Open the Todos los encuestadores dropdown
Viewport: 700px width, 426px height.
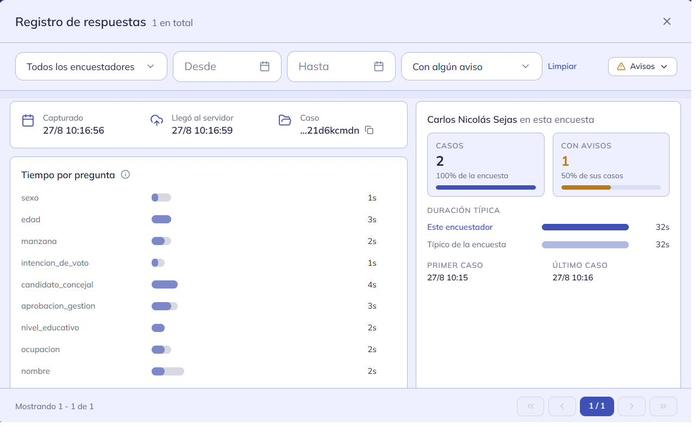pyautogui.click(x=91, y=67)
